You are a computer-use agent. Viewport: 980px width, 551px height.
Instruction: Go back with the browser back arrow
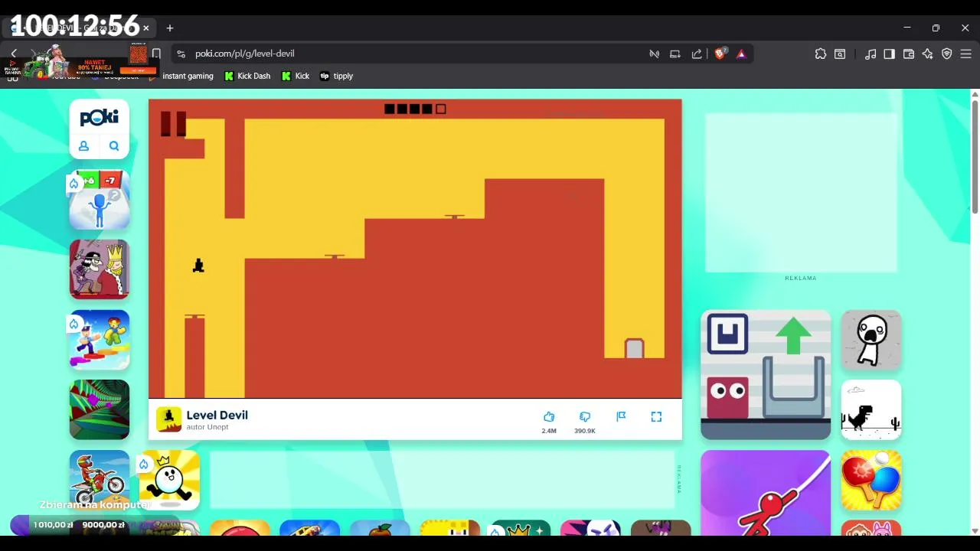tap(14, 54)
